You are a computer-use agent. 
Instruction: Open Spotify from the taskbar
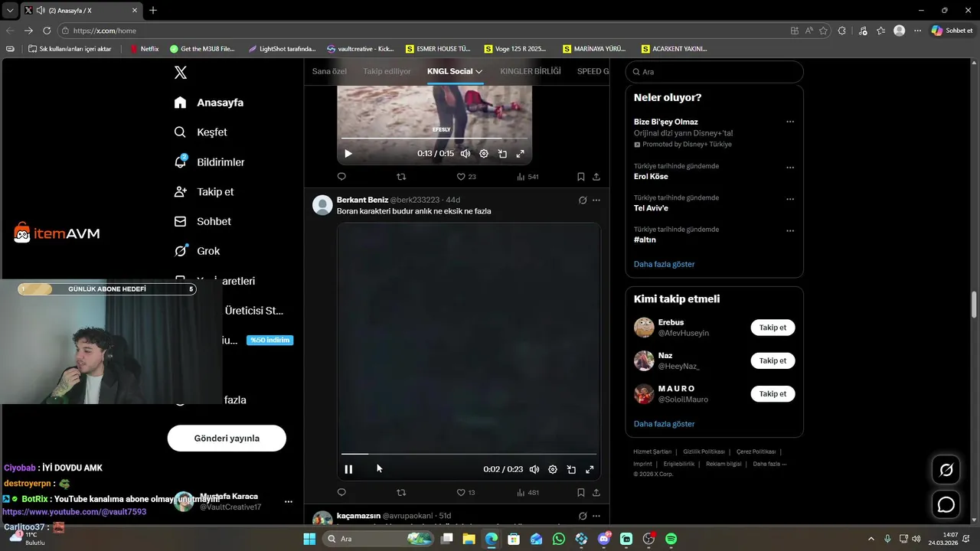671,539
